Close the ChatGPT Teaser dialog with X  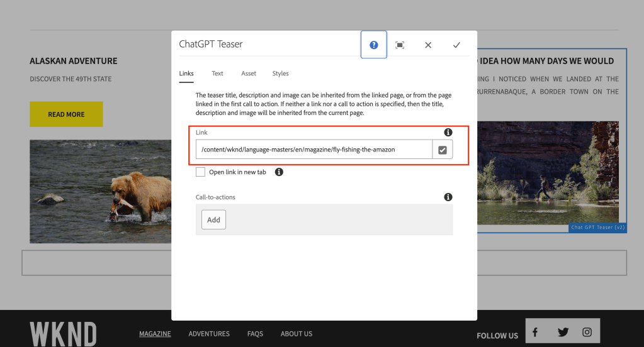tap(428, 45)
